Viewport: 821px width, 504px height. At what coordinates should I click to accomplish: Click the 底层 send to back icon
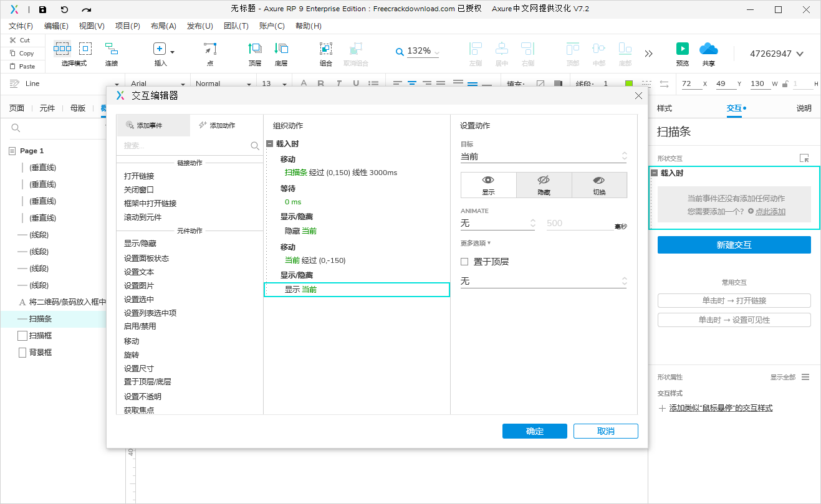pos(281,49)
